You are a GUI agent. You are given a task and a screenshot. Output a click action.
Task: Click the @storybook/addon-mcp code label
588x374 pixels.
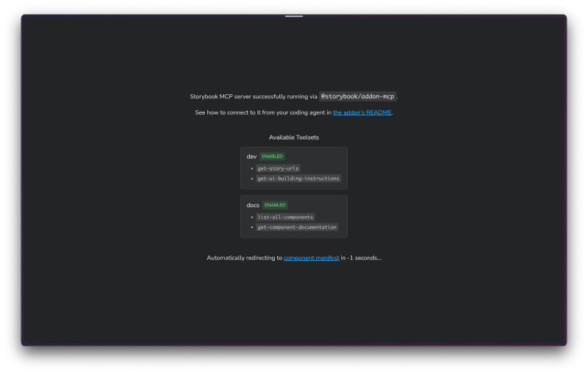pos(357,96)
